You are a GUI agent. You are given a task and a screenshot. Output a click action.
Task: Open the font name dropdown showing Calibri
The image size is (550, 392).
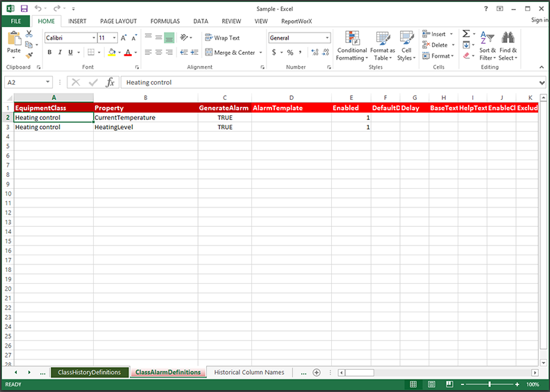click(x=92, y=38)
